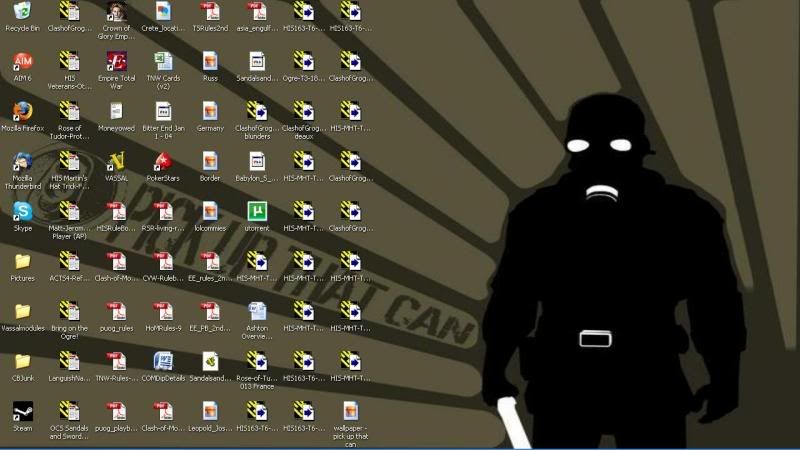Viewport: 800px width, 450px height.
Task: Select the ACTS4-Ref file icon
Action: 69,261
